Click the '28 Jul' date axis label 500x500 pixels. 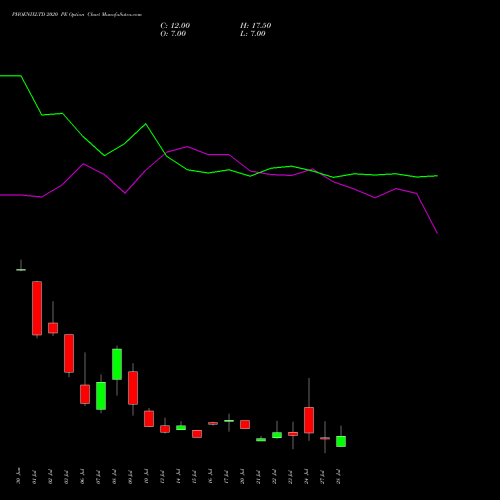(x=338, y=477)
